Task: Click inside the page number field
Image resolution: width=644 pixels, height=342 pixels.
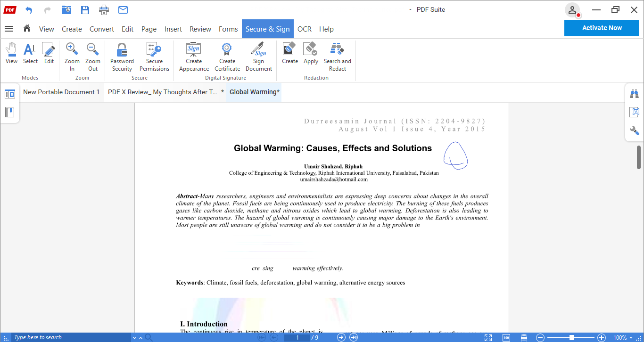Action: [297, 337]
